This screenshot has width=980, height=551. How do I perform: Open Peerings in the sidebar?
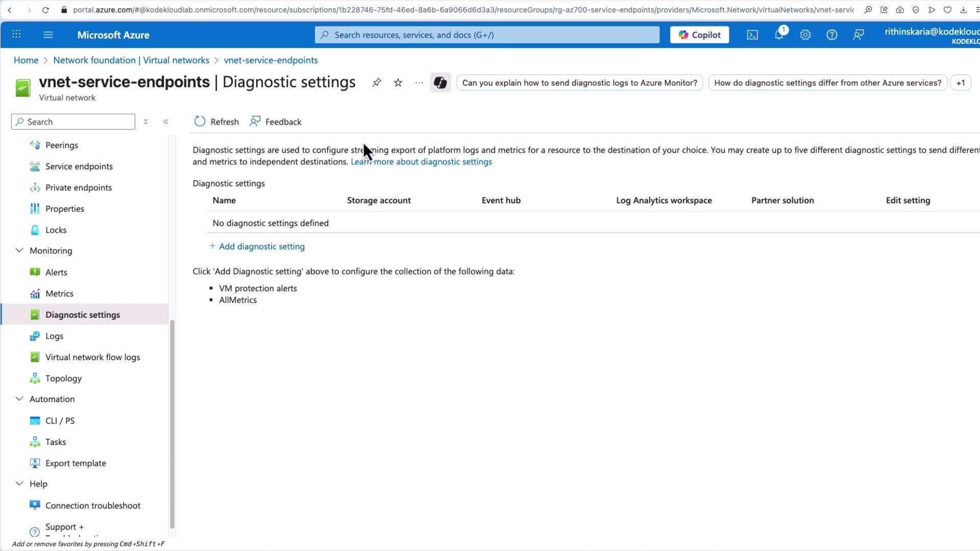click(62, 145)
